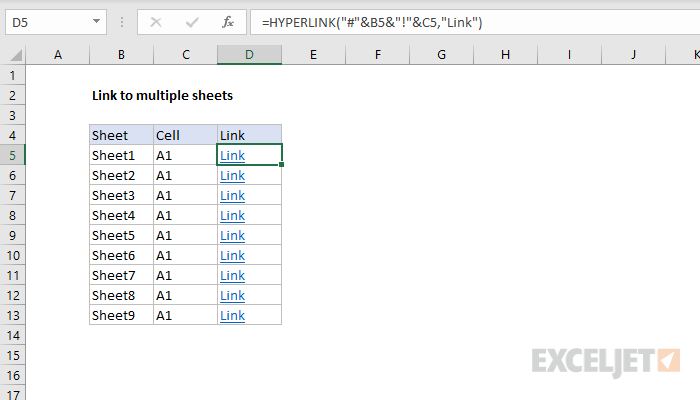Select cell containing Sheet7
Screen dimensions: 700x400
[x=121, y=275]
